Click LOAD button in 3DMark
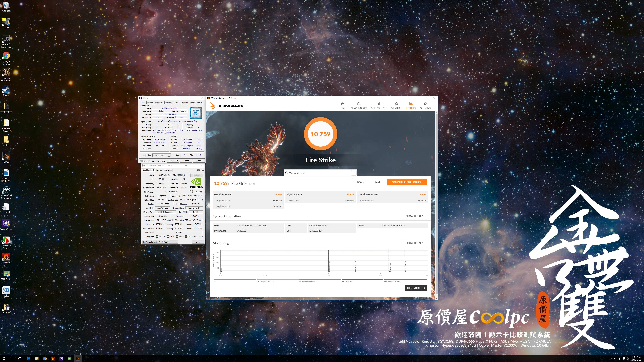Viewport: 644px width, 362px height. coord(360,182)
